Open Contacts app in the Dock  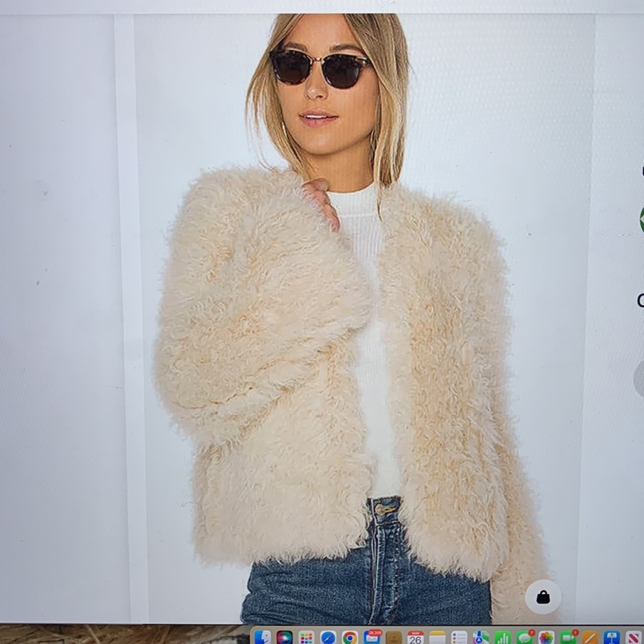tap(393, 637)
